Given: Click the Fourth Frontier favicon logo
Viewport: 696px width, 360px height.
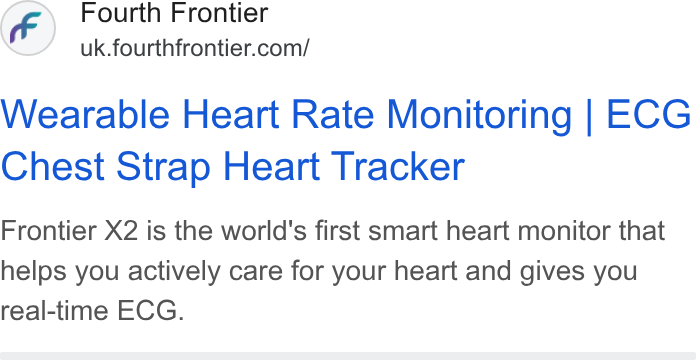Looking at the screenshot, I should tap(28, 28).
